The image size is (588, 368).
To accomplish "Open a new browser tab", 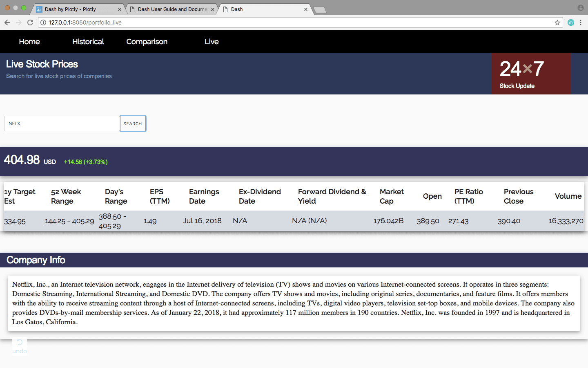I will tap(320, 10).
